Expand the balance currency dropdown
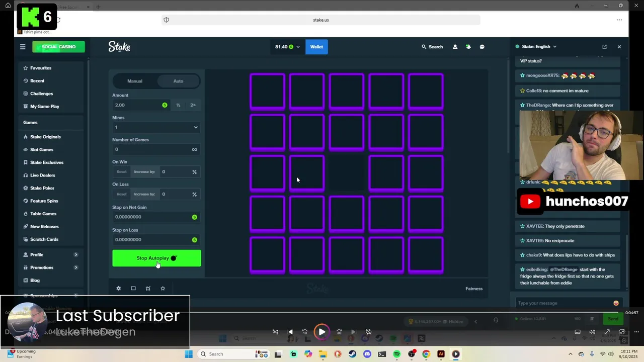 pos(298,47)
